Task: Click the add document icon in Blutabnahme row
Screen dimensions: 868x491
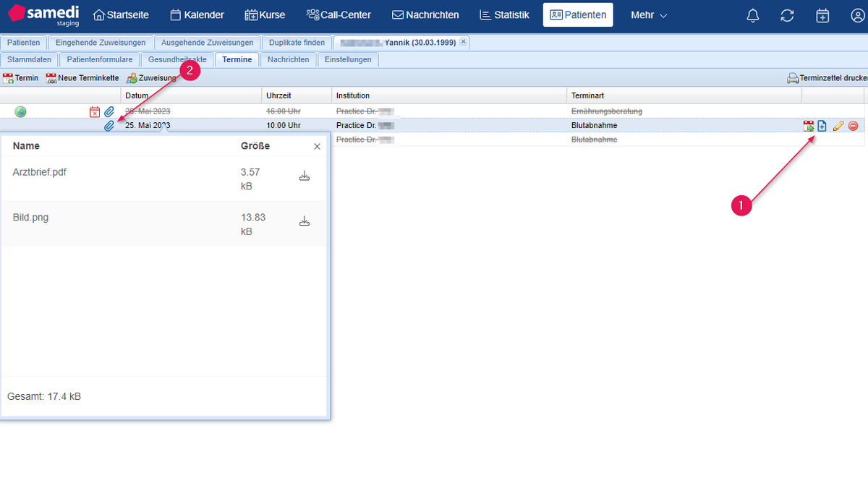Action: [822, 126]
